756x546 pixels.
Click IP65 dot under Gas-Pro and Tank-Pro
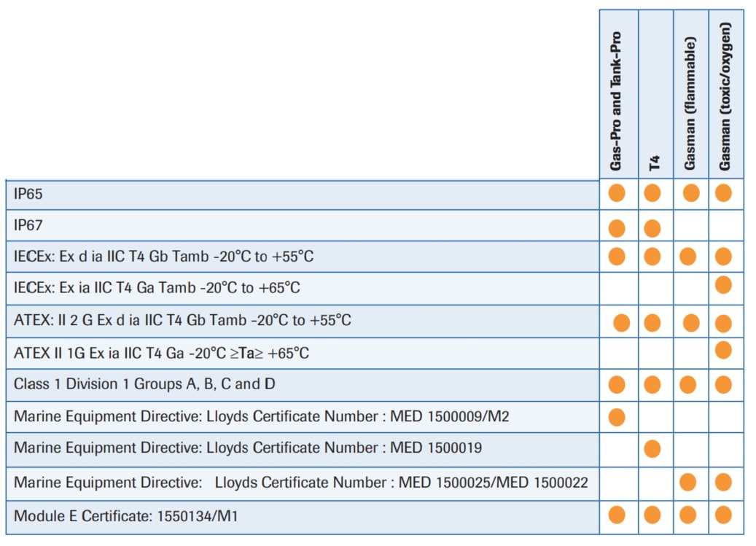click(617, 192)
